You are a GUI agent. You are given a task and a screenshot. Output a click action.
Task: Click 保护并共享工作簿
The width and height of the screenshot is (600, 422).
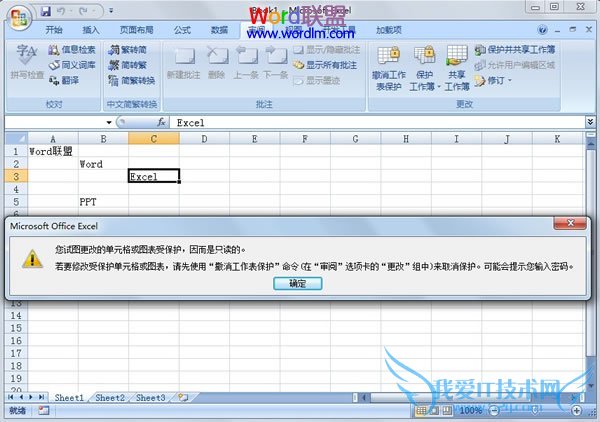(x=515, y=49)
